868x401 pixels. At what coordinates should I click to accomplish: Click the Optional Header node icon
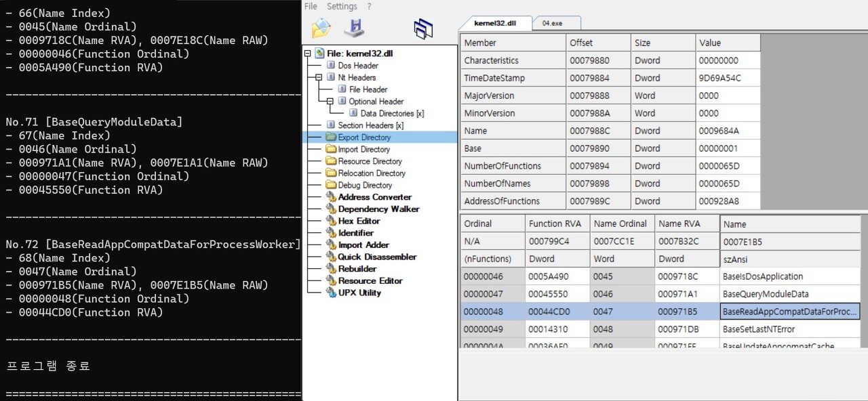click(342, 101)
